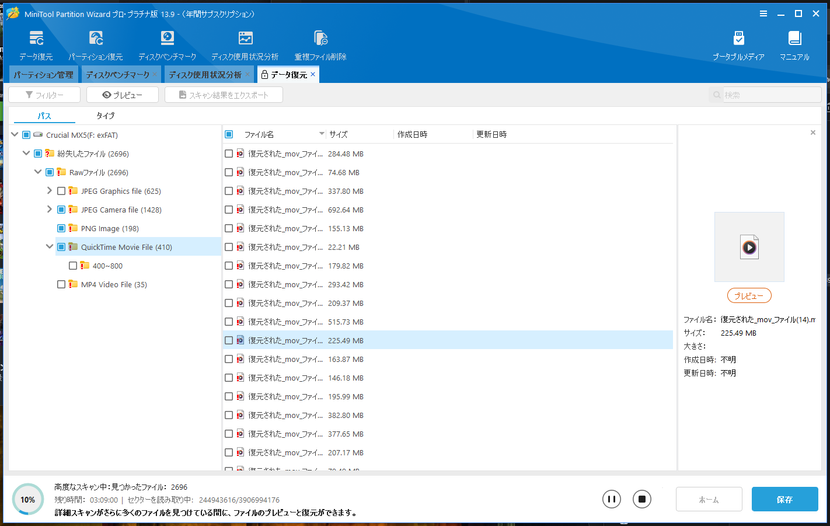Open the ファイル名 column dropdown arrow

[x=321, y=134]
